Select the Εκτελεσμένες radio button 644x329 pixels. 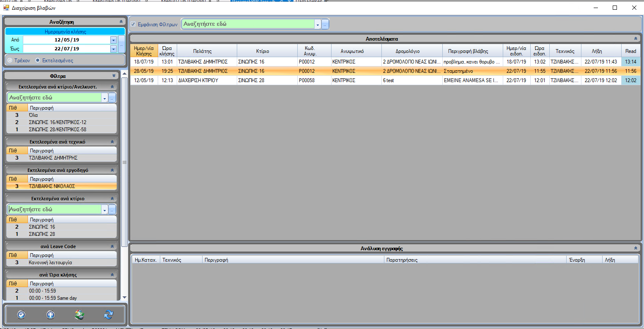(38, 61)
